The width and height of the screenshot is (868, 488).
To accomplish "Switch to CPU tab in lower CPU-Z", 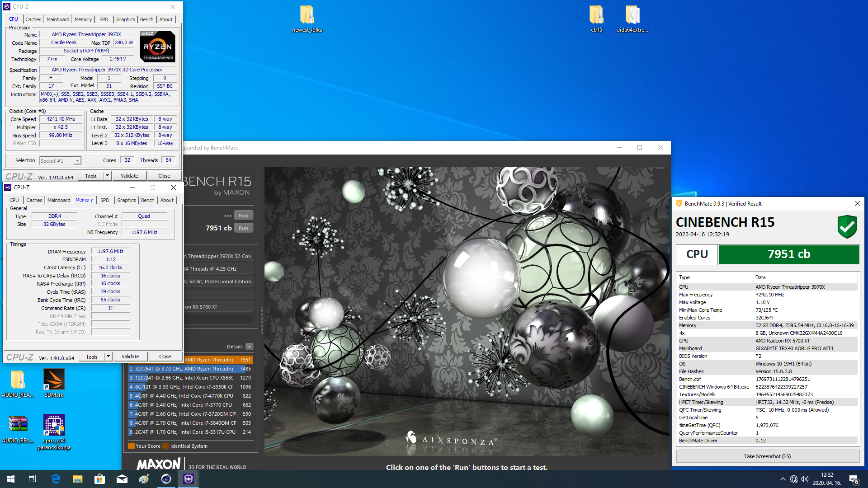I will 14,200.
